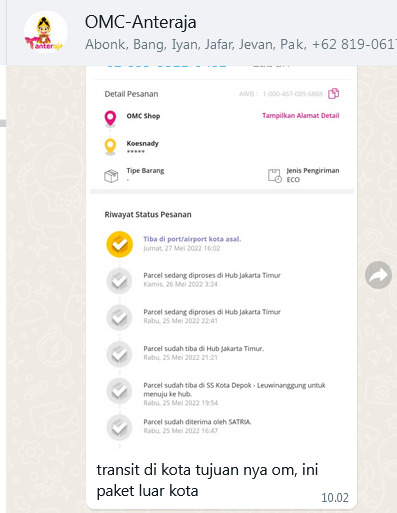Click the Riwayat Status Pesanan heading

(x=148, y=214)
